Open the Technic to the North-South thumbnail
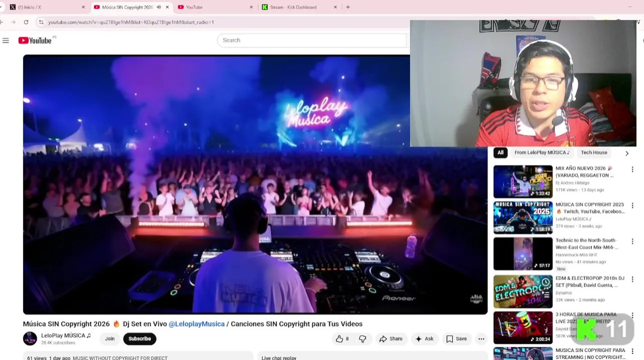 tap(523, 253)
